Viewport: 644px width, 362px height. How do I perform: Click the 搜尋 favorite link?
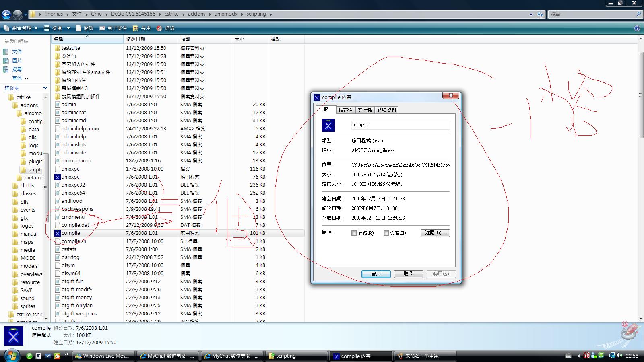coord(17,70)
